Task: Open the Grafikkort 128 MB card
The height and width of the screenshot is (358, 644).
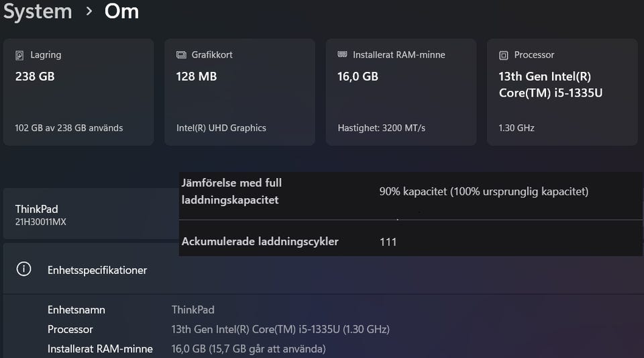Action: click(x=239, y=92)
